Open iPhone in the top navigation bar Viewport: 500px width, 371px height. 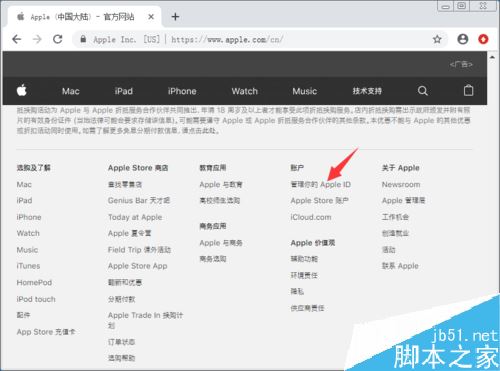pyautogui.click(x=182, y=91)
